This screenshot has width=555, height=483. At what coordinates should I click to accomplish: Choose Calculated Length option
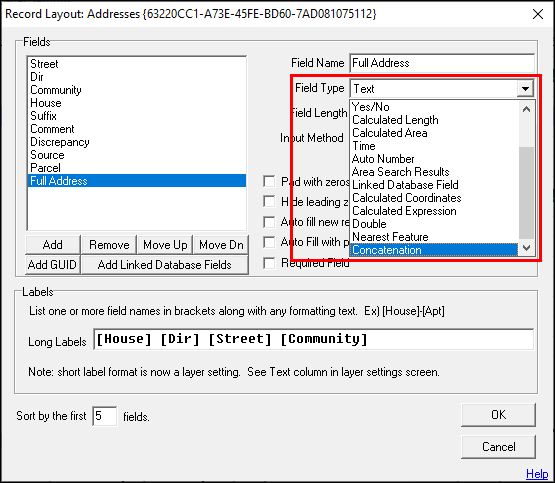click(x=434, y=120)
